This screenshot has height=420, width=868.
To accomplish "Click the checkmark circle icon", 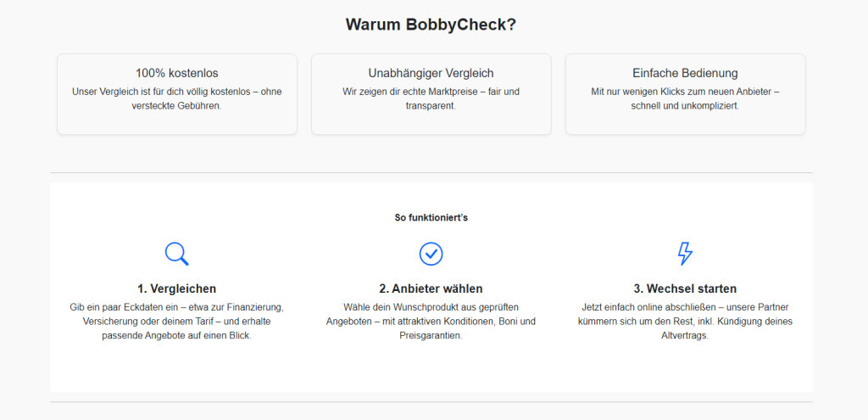I will coord(431,254).
